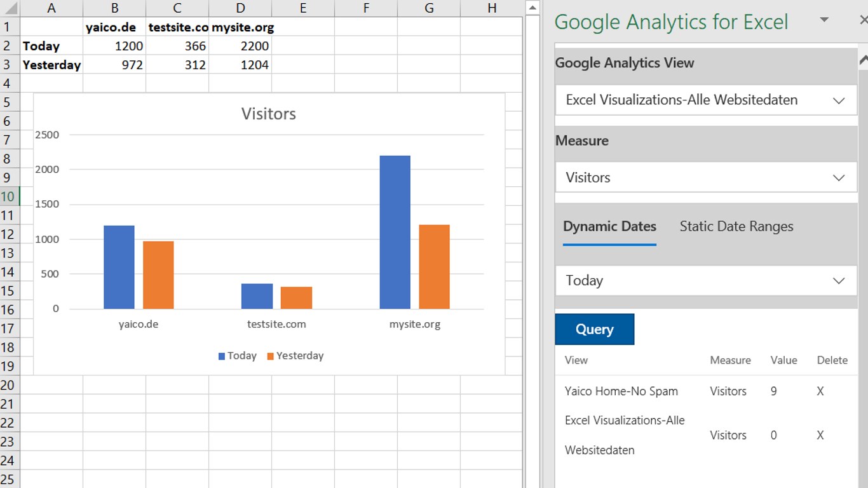Select the orange Yesterday legend entry
This screenshot has height=488, width=868.
(x=295, y=356)
